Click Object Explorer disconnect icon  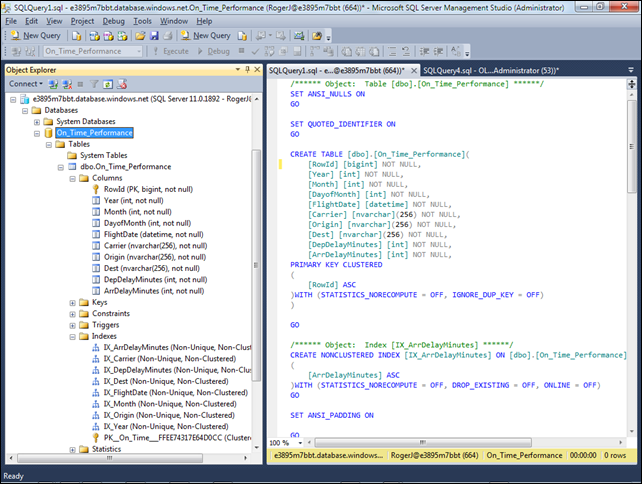pos(67,84)
